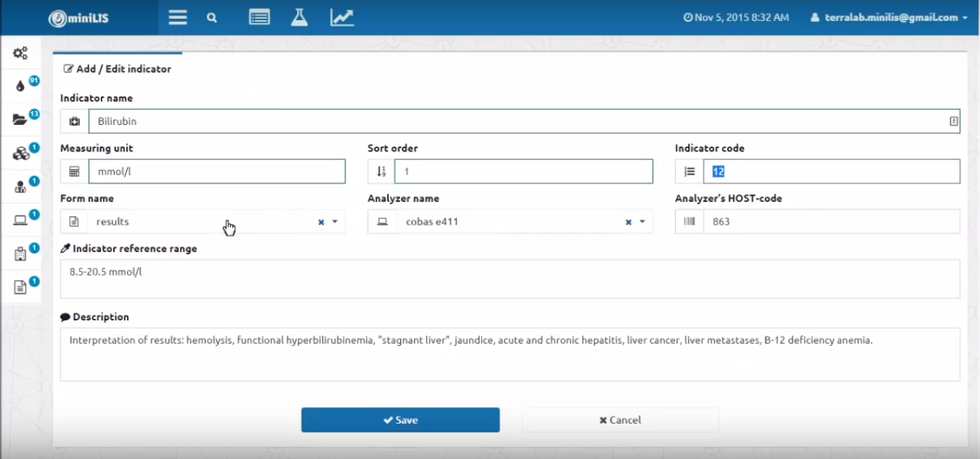
Task: Click the Indicator reference range text area
Action: point(510,279)
